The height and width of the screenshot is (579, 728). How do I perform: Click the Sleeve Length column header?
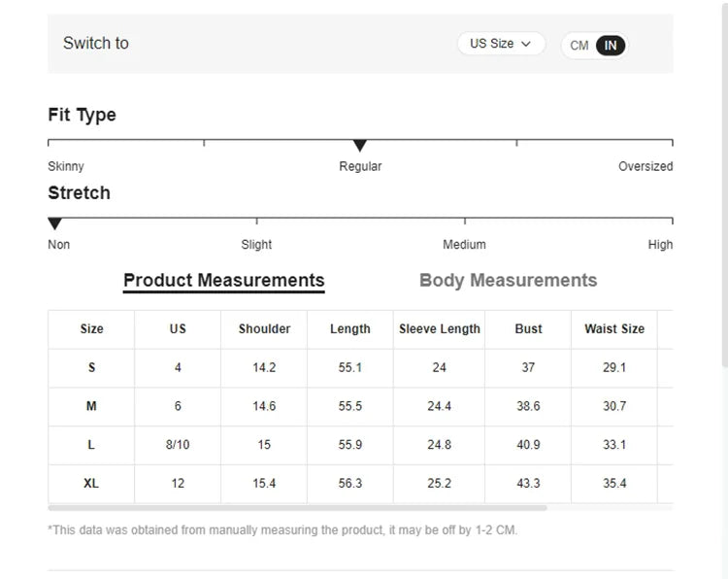[x=439, y=329]
